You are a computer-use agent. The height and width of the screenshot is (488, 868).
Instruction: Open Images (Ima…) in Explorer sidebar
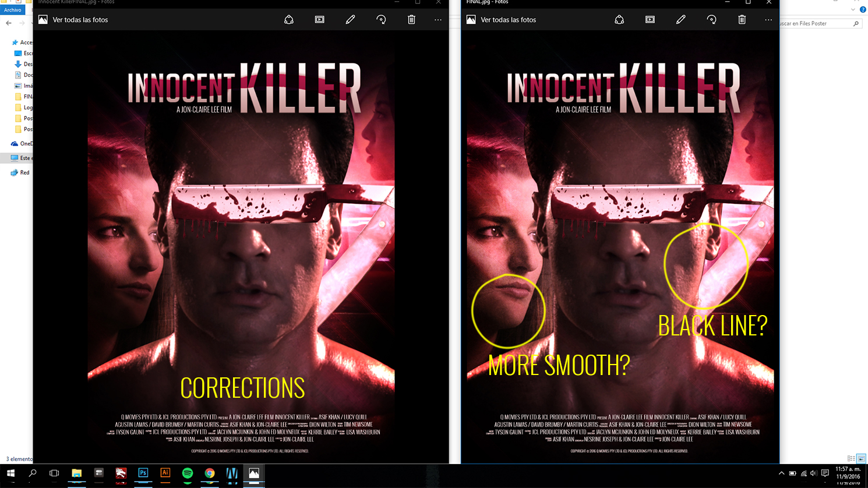(x=23, y=86)
